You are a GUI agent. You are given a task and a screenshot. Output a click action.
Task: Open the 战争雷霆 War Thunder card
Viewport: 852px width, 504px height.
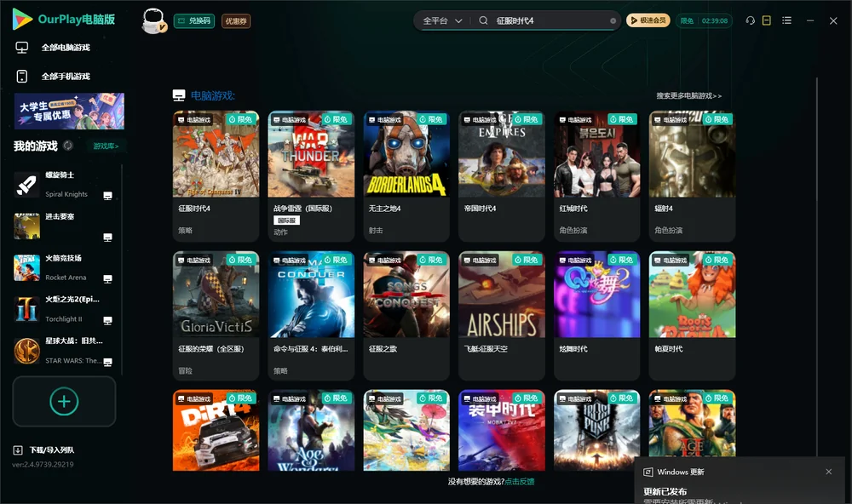click(x=311, y=176)
